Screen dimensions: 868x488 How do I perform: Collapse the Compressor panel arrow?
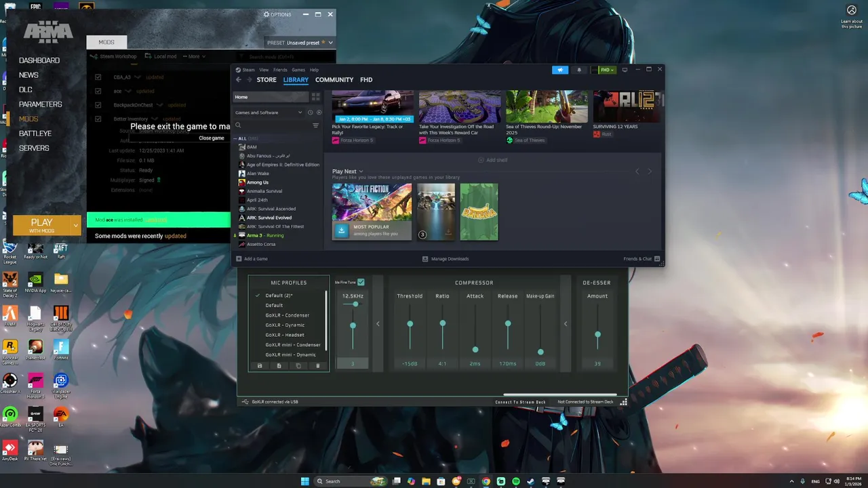coord(378,324)
